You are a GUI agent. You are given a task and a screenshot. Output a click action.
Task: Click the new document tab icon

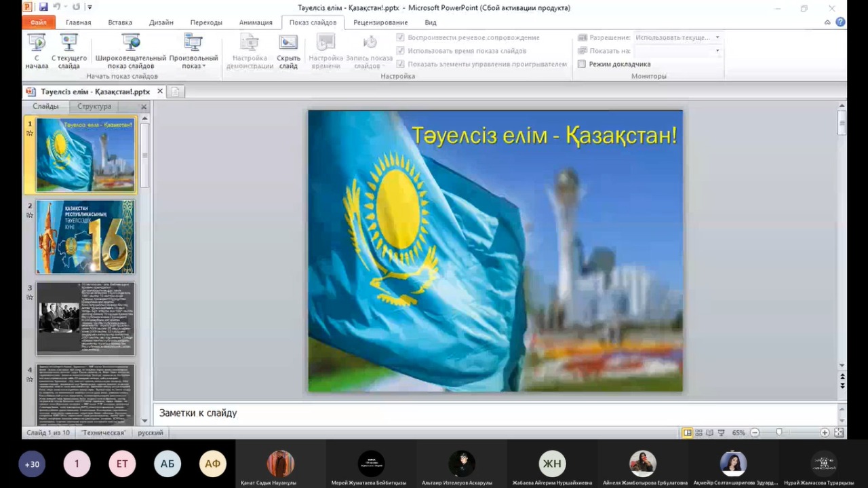176,92
